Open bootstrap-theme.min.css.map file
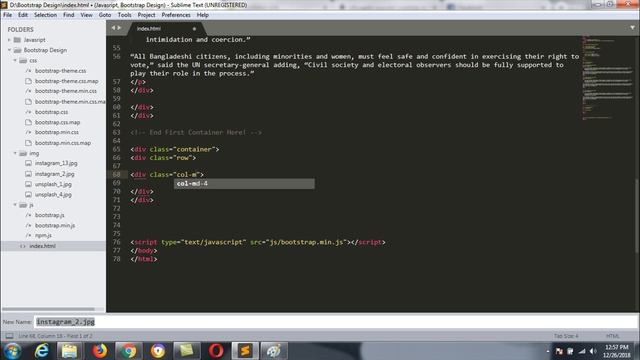Viewport: 640px width, 360px height. [x=69, y=102]
